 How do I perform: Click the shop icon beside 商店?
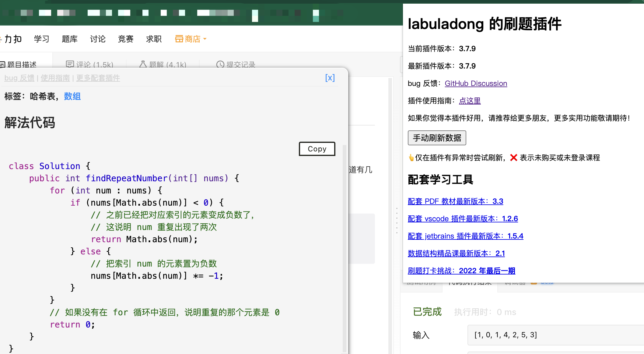179,39
